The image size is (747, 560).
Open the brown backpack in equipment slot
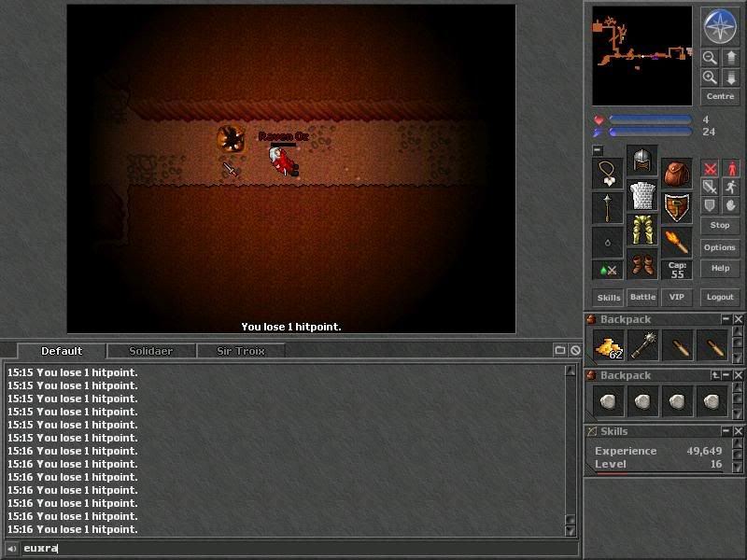[x=676, y=174]
